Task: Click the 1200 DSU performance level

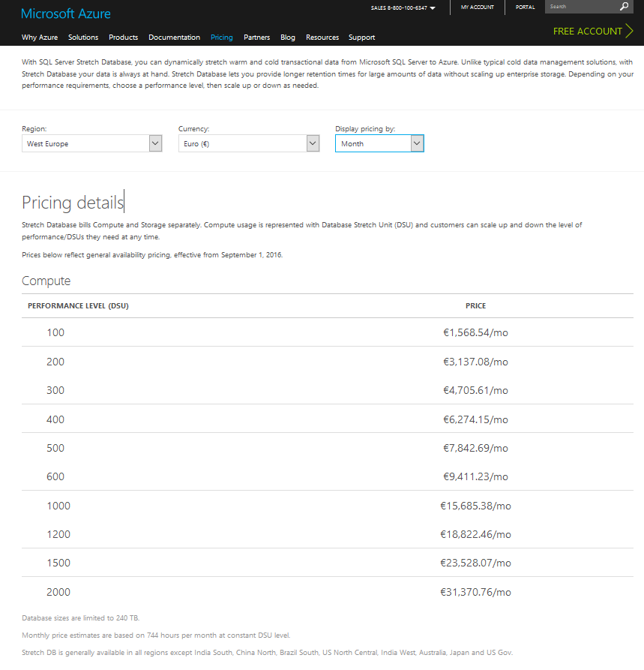Action: (x=58, y=534)
